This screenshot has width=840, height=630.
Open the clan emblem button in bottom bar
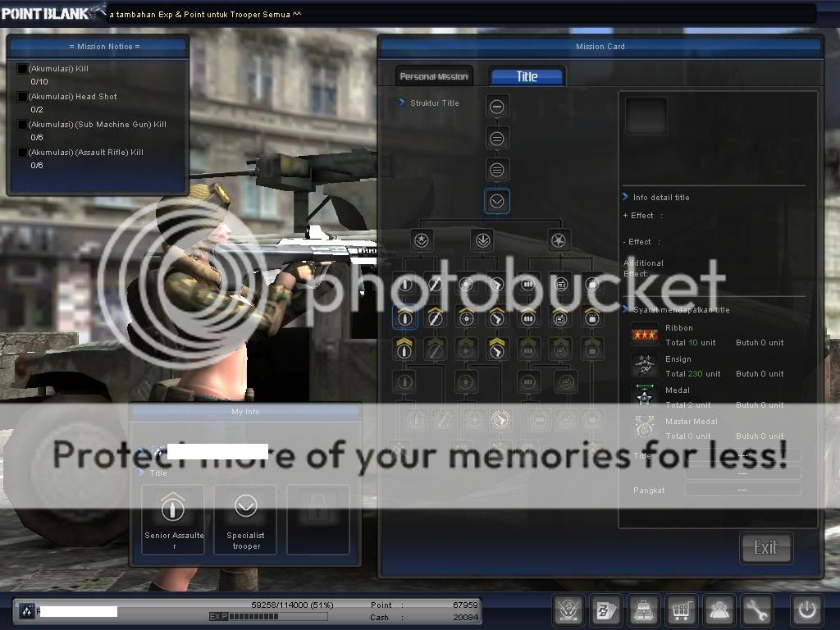click(569, 609)
